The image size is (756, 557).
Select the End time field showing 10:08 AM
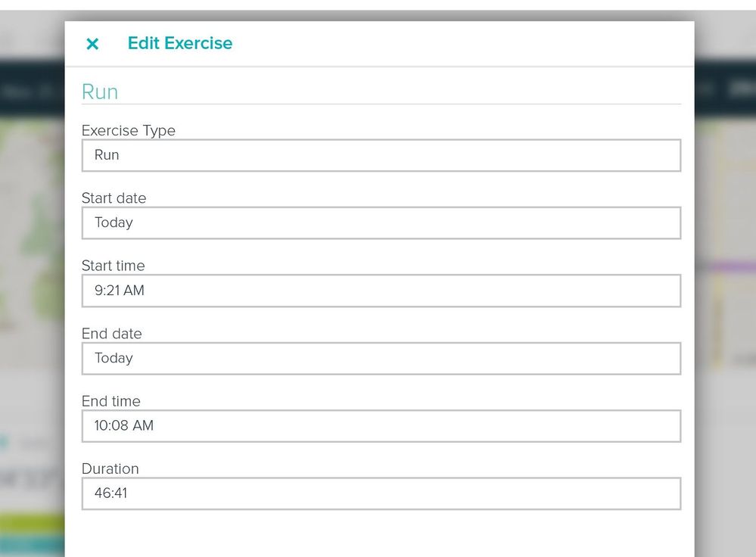381,426
